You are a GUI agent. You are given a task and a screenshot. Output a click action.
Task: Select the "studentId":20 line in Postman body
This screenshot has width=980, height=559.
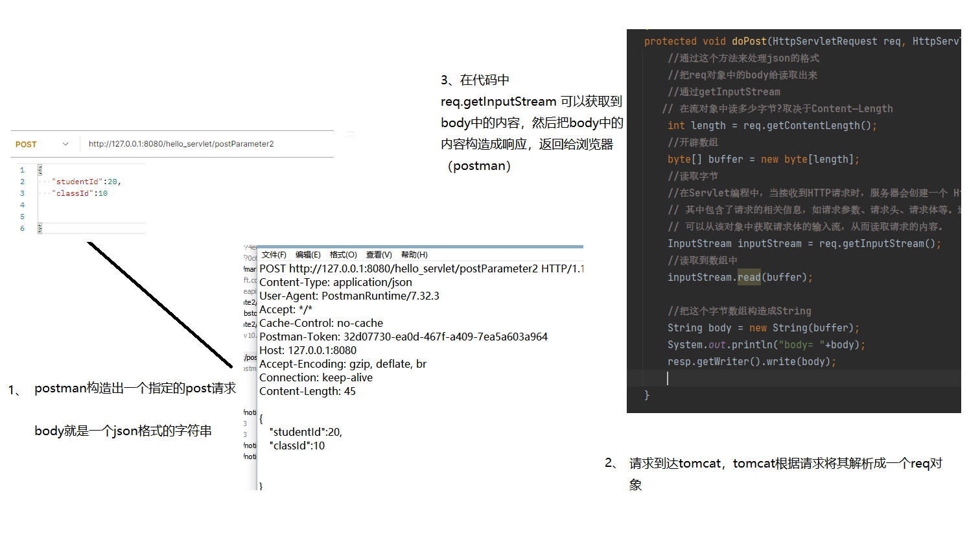[87, 182]
